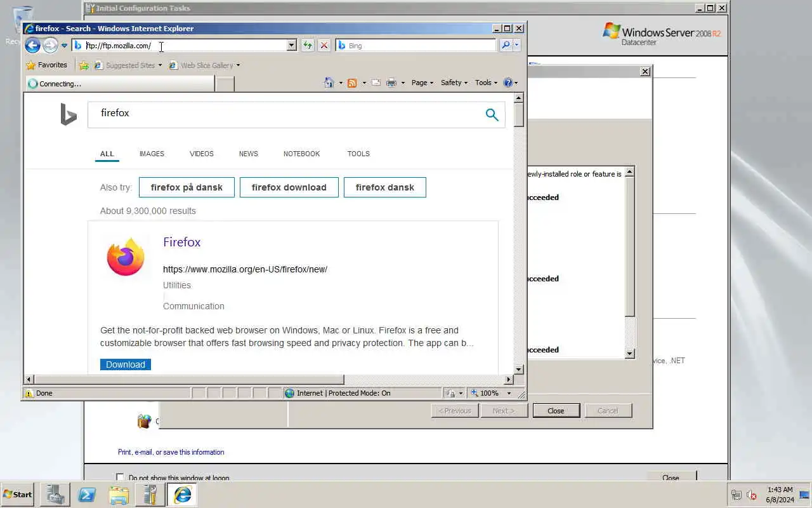Viewport: 812px width, 508px height.
Task: Click the Read Mail envelope icon
Action: (376, 83)
